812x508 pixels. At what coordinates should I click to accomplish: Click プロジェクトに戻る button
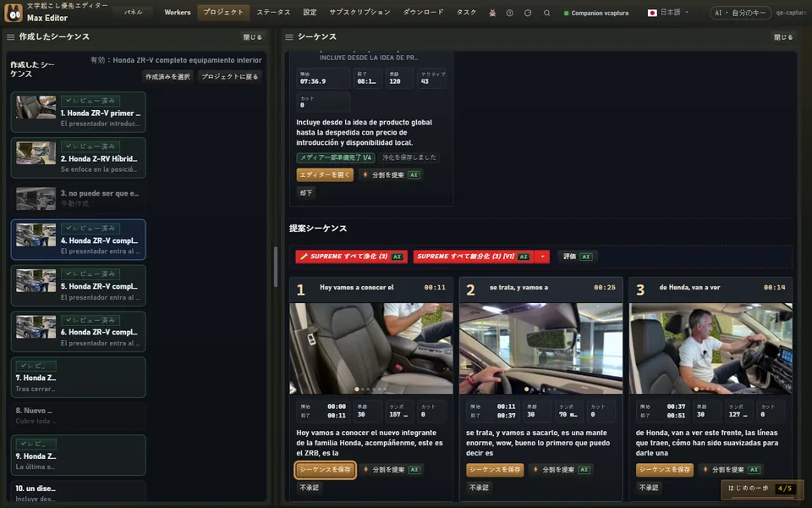(x=229, y=77)
